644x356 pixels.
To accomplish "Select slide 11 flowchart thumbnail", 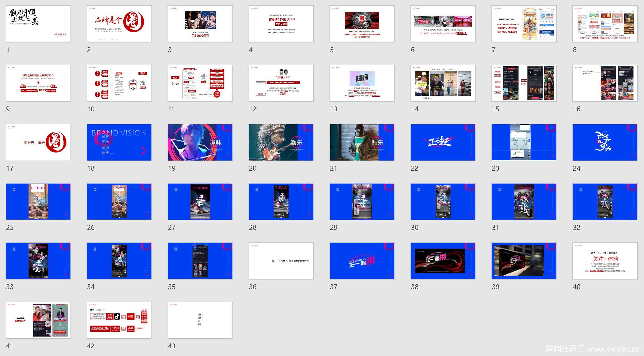I will 200,83.
